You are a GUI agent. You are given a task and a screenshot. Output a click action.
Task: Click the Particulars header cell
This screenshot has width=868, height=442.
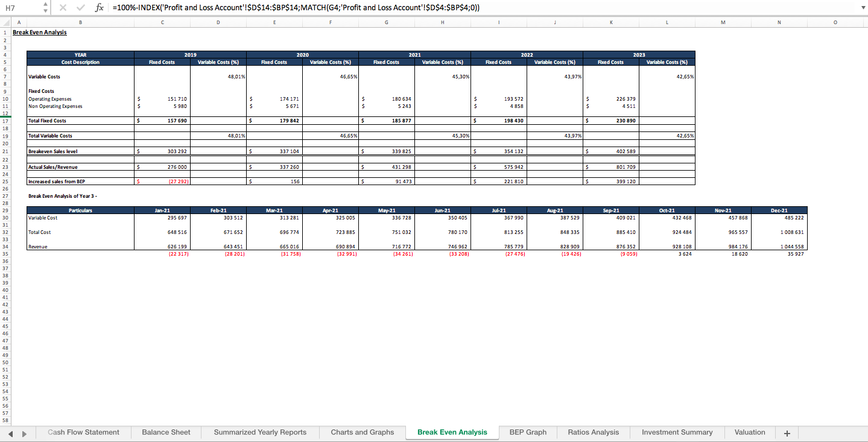point(80,210)
